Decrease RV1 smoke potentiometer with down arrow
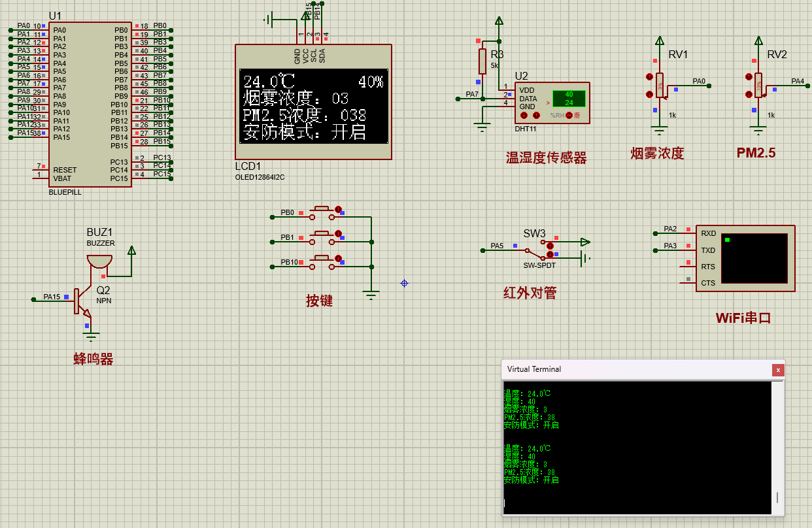This screenshot has height=528, width=812. (x=649, y=94)
